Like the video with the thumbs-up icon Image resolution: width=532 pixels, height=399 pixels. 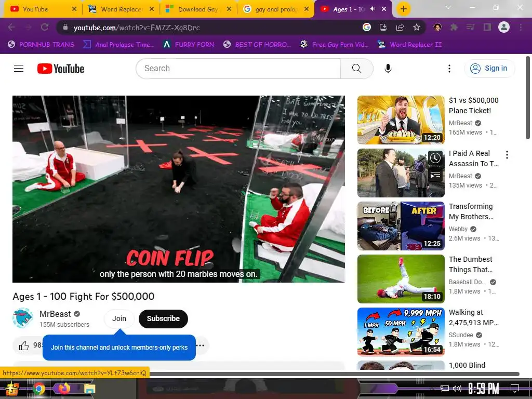pos(24,345)
